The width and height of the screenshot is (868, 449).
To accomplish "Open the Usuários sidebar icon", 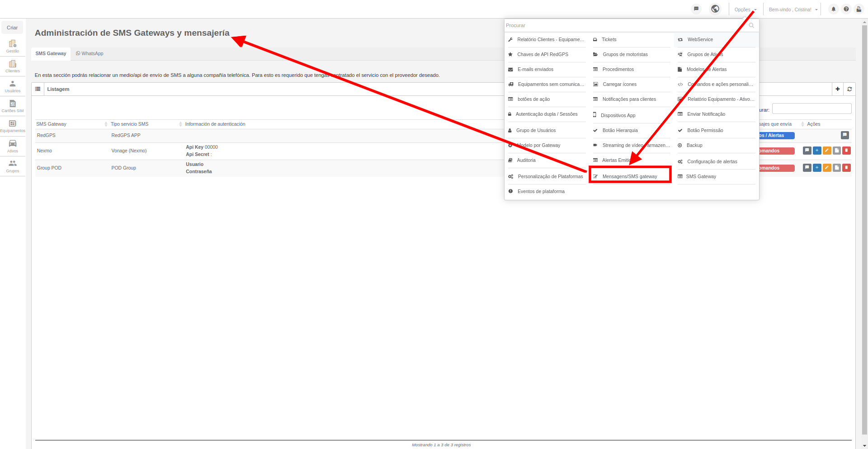I will coord(13,86).
